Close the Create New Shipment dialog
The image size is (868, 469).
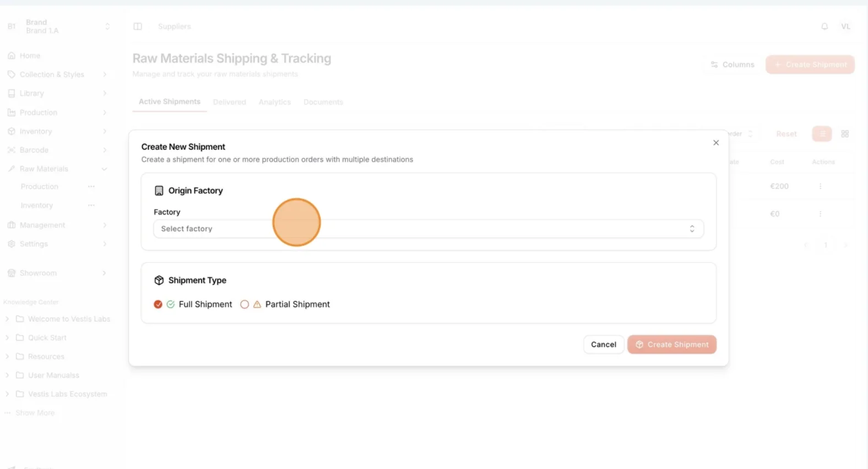click(x=716, y=143)
